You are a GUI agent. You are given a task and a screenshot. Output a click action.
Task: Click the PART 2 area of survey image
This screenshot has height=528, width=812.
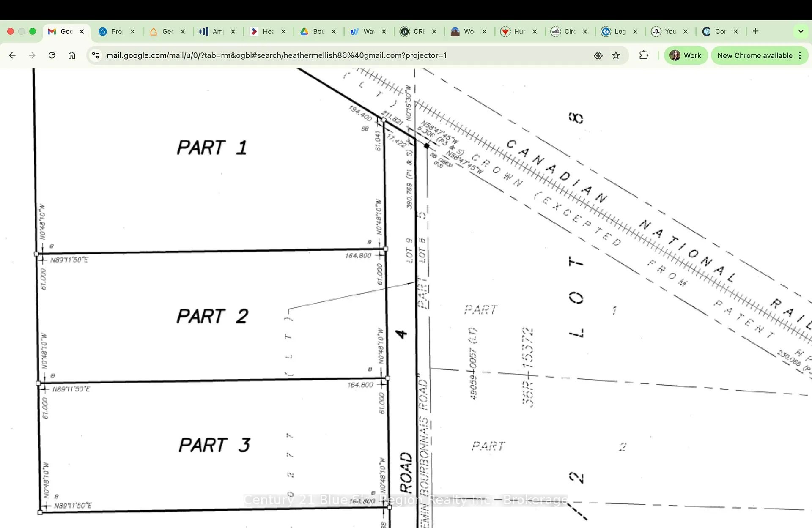(212, 316)
